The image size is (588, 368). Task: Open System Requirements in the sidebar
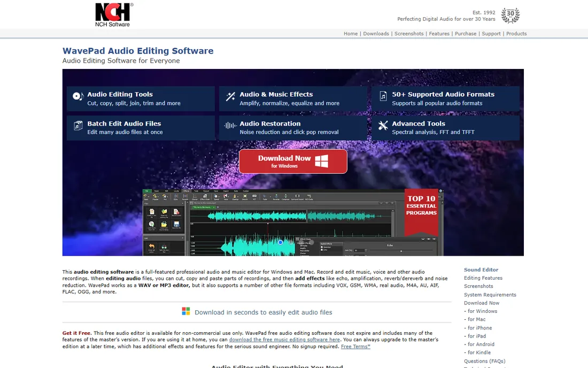[490, 295]
